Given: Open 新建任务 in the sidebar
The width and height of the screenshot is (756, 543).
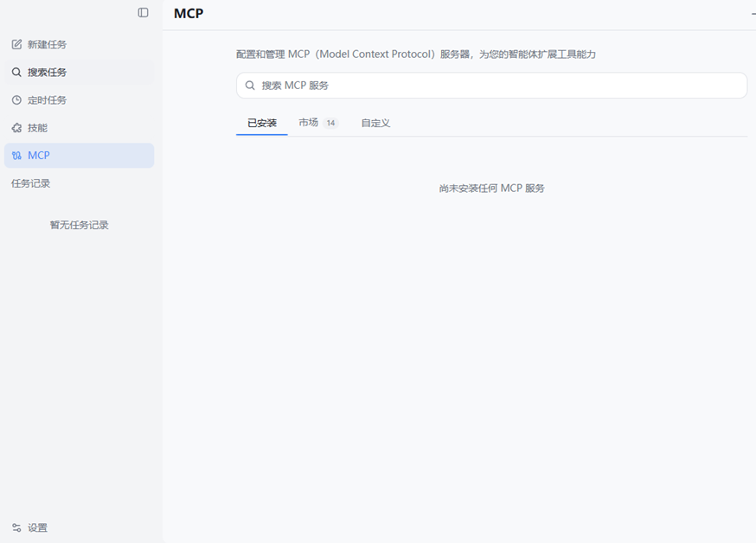Looking at the screenshot, I should pyautogui.click(x=79, y=44).
